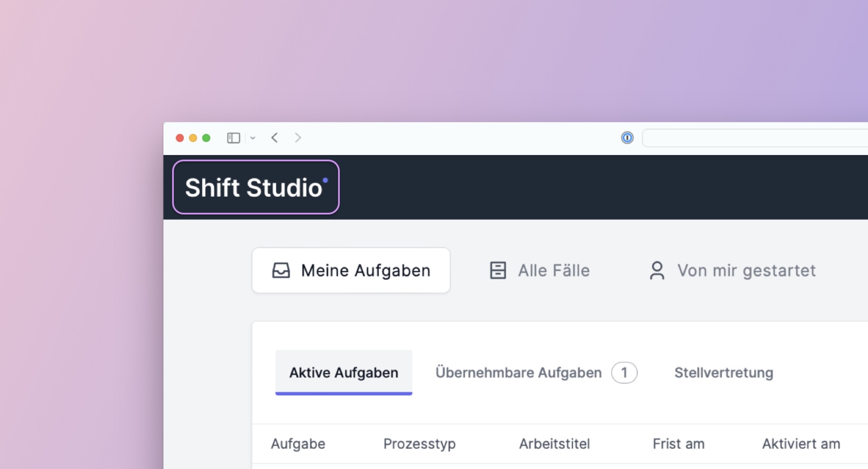Sort by the Aufgabe column header
Image resolution: width=868 pixels, height=469 pixels.
298,443
